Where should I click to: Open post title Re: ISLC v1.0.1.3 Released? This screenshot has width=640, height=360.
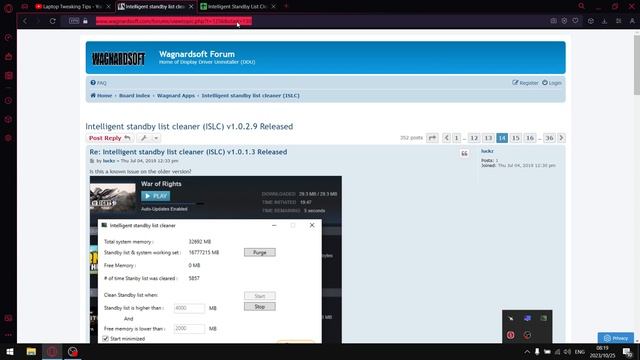[x=188, y=152]
